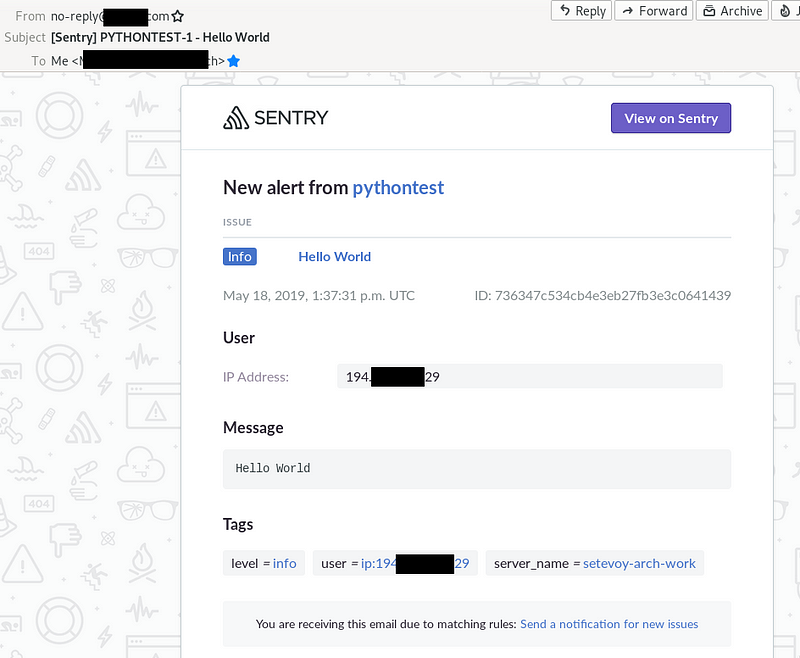Screen dimensions: 800x658
Task: Open View on Sentry button
Action: click(x=671, y=118)
